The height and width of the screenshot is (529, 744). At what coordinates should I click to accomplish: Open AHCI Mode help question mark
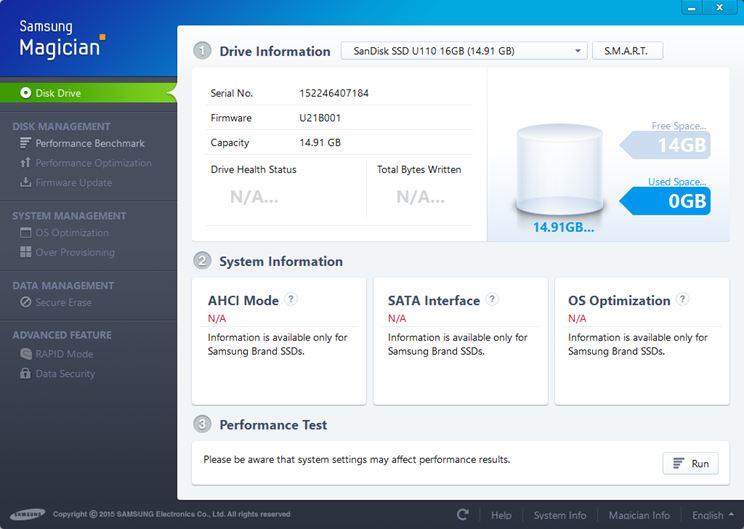[x=291, y=299]
